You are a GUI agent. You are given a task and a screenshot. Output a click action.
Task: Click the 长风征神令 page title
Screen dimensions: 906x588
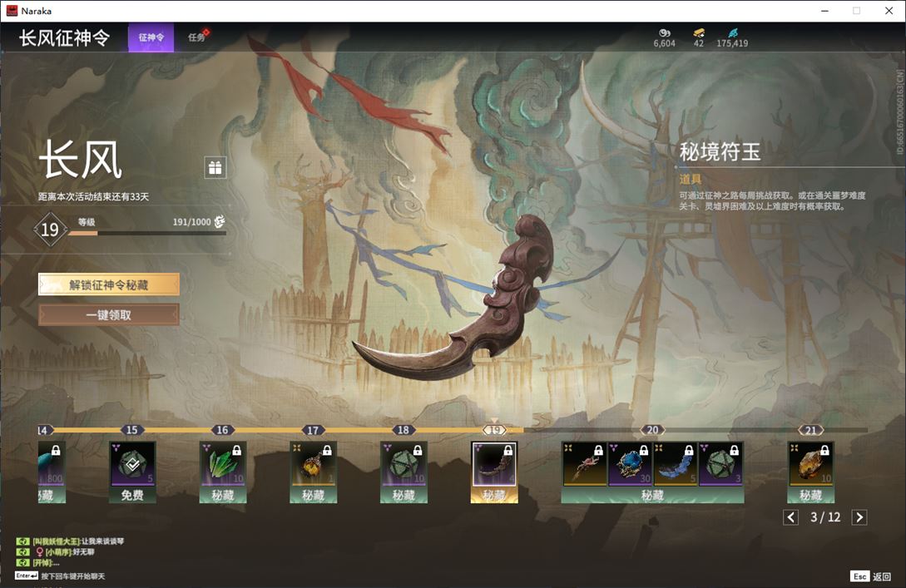(64, 37)
